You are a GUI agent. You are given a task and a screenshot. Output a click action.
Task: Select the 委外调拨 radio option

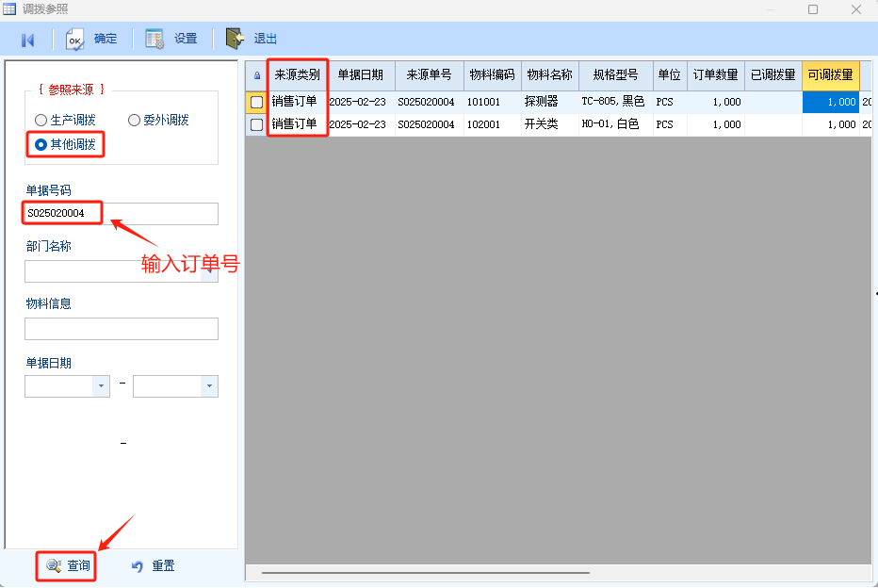pyautogui.click(x=135, y=121)
